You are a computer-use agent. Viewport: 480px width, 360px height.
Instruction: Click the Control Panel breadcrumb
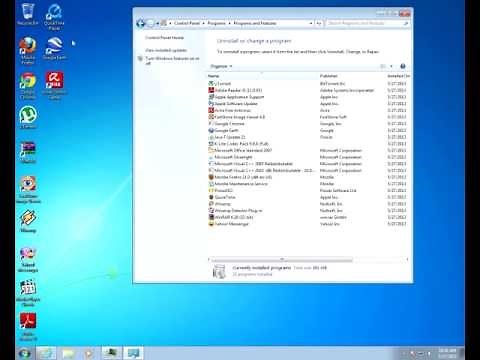point(187,23)
